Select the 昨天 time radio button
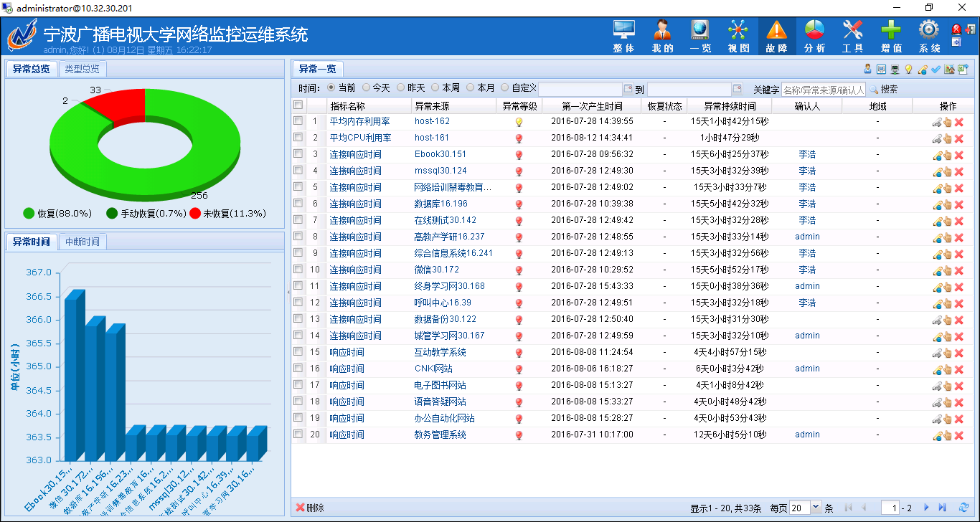Screen dimensions: 980x522 401,87
